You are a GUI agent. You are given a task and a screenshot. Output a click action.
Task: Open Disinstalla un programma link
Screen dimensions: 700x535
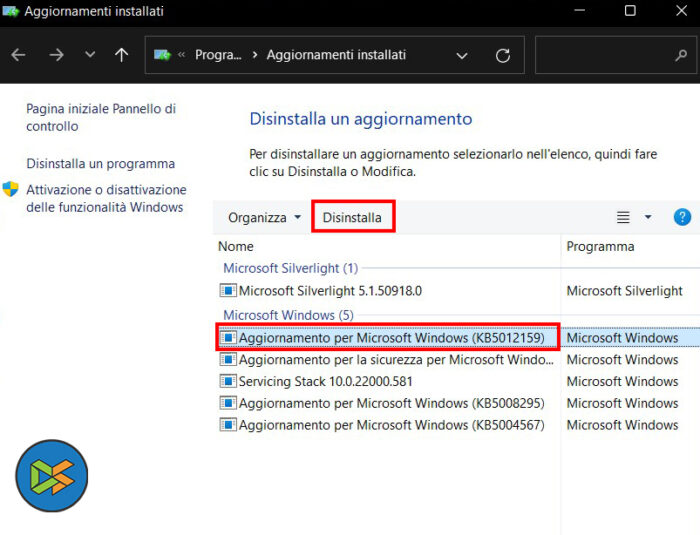tap(100, 163)
